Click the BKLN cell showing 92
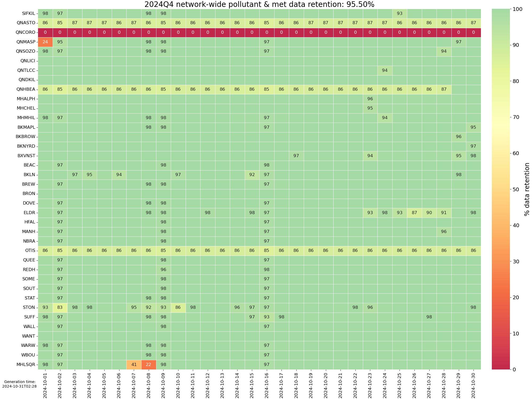The image size is (532, 399). coord(252,175)
